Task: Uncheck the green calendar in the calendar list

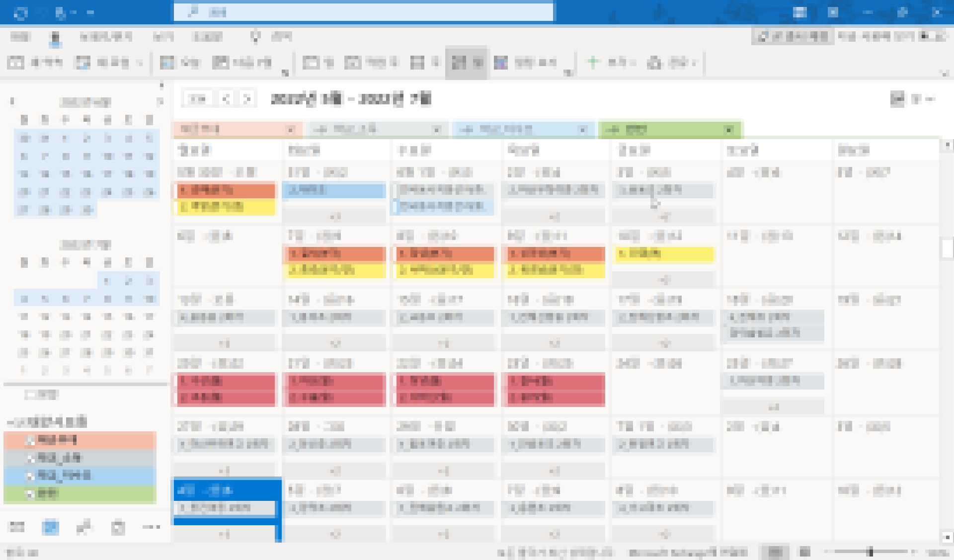Action: pyautogui.click(x=31, y=494)
